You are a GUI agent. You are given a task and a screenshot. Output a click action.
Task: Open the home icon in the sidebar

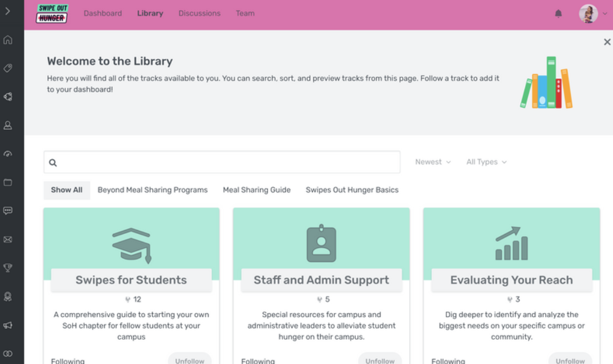click(8, 40)
